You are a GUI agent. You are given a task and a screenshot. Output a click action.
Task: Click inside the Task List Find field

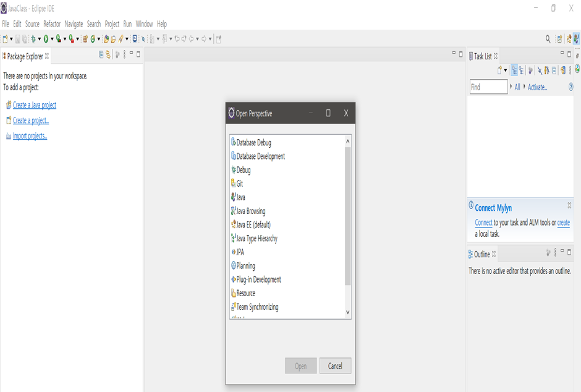(488, 87)
